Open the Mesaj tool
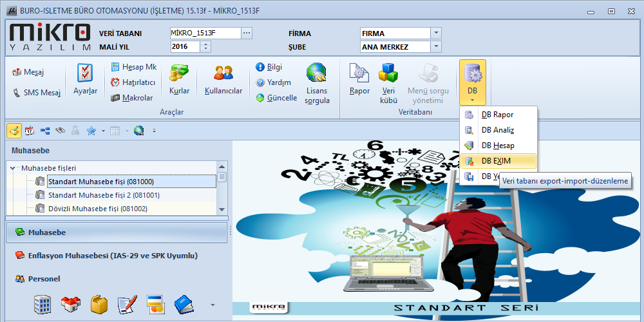The width and height of the screenshot is (644, 322). click(28, 73)
